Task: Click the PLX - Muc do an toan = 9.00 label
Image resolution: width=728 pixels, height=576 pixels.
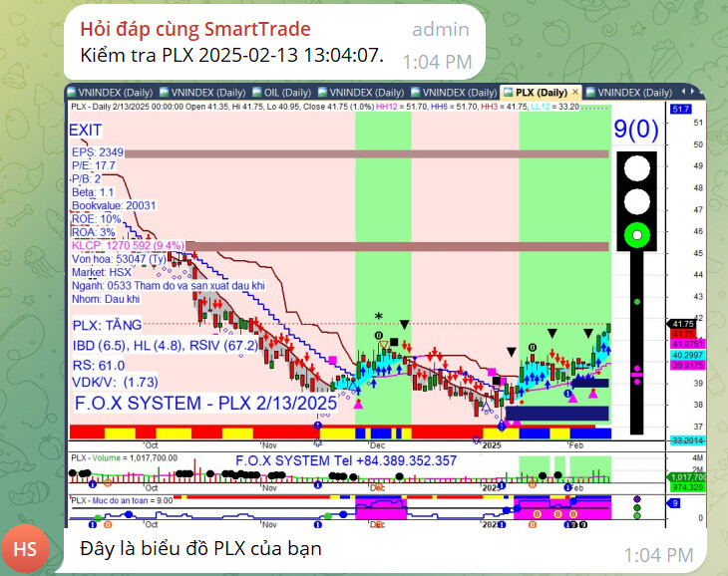Action: (122, 500)
